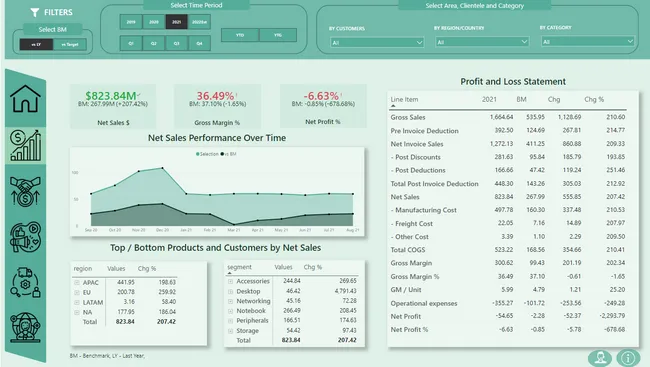The image size is (650, 367).
Task: Open the By Category dropdown
Action: (x=588, y=41)
